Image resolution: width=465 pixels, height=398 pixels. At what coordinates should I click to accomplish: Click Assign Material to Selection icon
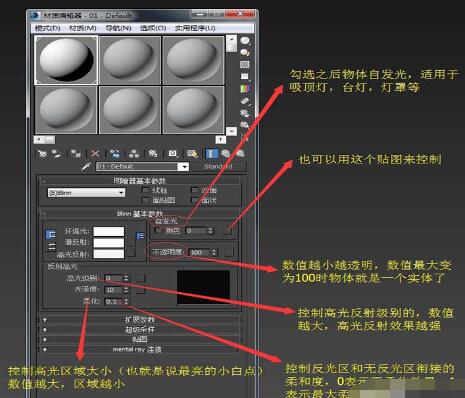coord(76,154)
